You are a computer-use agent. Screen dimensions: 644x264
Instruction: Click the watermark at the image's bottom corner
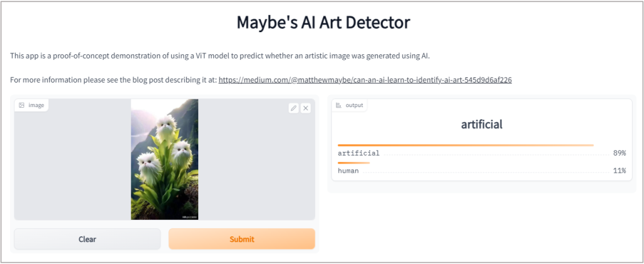(190, 216)
